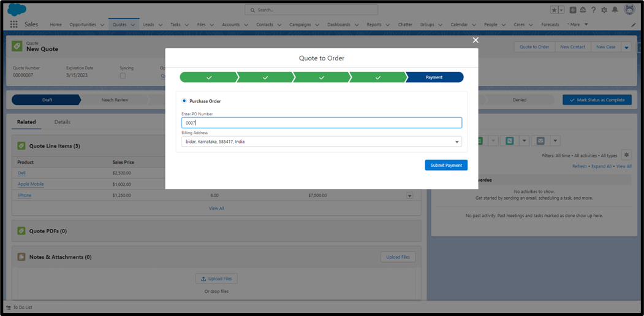Click the Submit Payment button
The height and width of the screenshot is (316, 644).
click(446, 165)
